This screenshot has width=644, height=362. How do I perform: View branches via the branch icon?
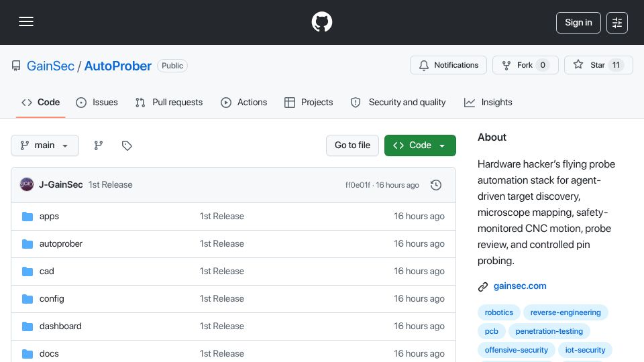[x=98, y=145]
